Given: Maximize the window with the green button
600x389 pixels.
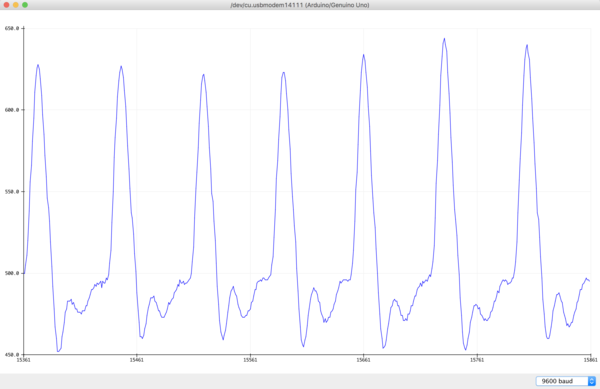Looking at the screenshot, I should pos(25,5).
